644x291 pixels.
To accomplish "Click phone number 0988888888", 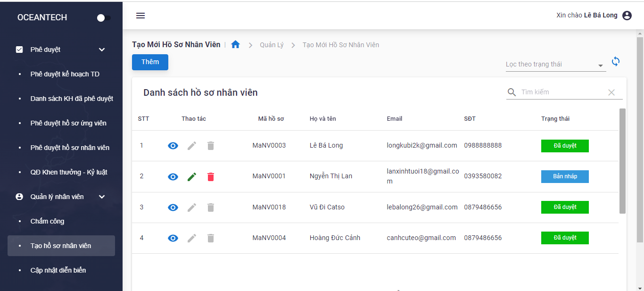I will coord(483,145).
